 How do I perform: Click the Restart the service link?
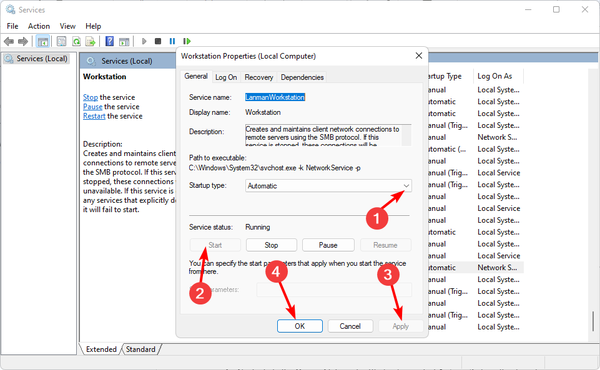point(94,116)
